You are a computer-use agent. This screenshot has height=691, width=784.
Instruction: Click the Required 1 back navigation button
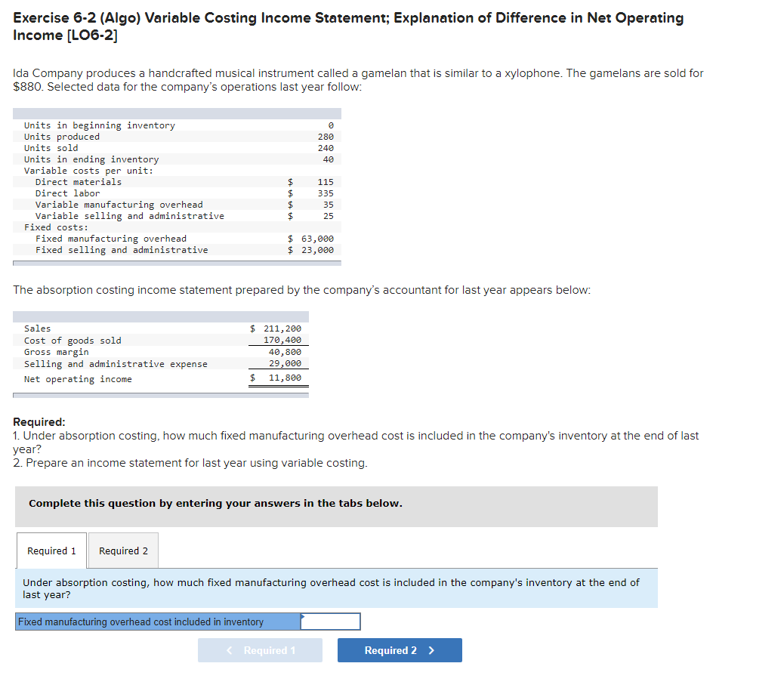[260, 649]
